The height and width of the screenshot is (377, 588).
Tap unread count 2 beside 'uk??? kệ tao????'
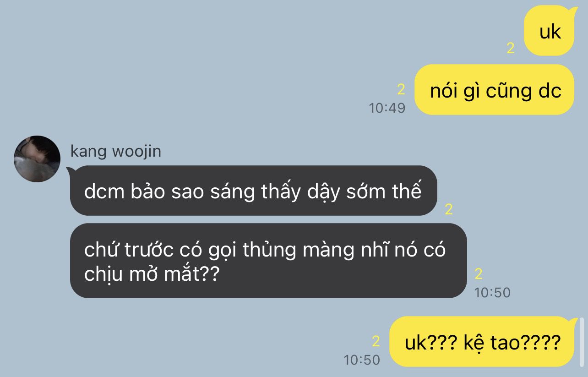tap(376, 341)
